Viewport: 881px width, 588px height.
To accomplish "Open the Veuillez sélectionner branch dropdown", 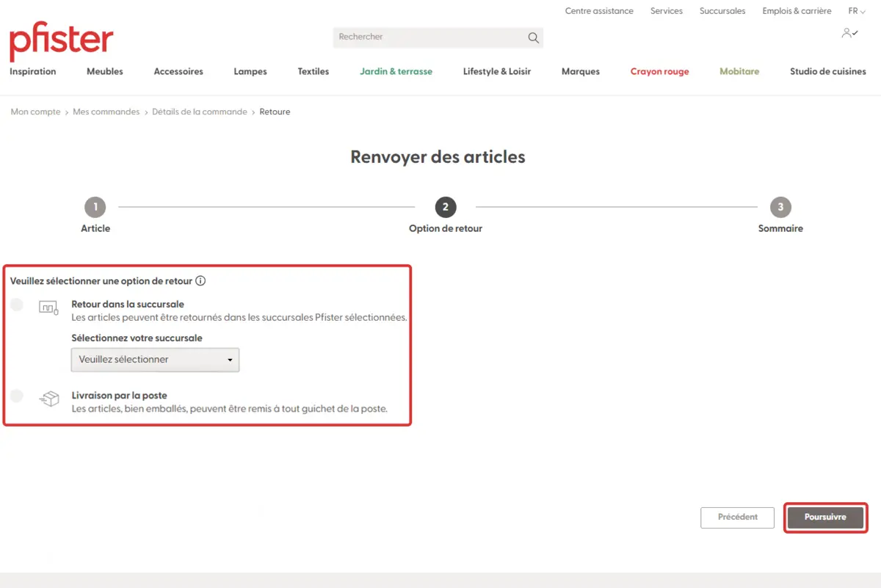I will tap(155, 360).
